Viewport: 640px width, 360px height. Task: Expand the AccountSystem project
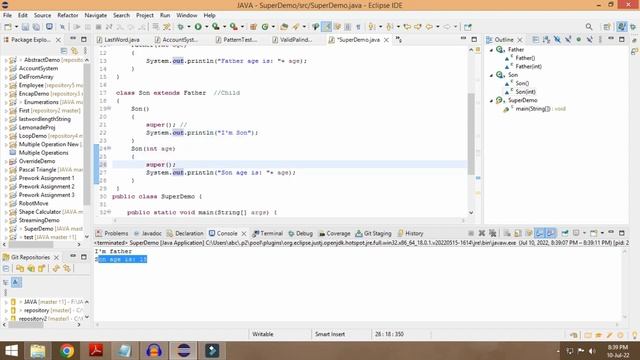pyautogui.click(x=6, y=69)
